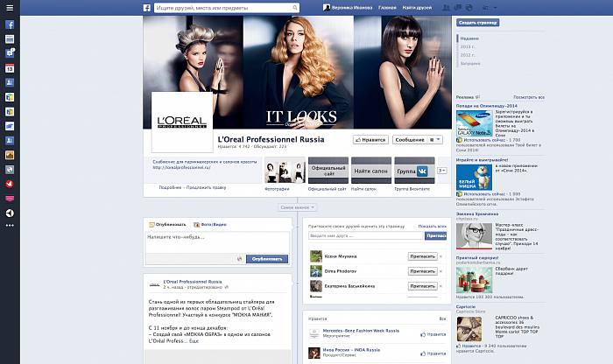Screen dimensions: 613x364
Task: Open messages icon with badge in sidebar
Action: [x=10, y=53]
